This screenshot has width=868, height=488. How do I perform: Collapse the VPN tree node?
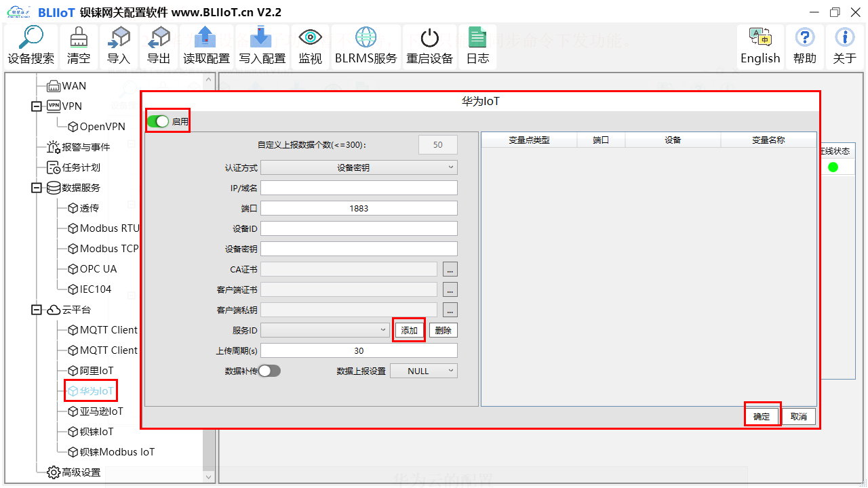37,106
